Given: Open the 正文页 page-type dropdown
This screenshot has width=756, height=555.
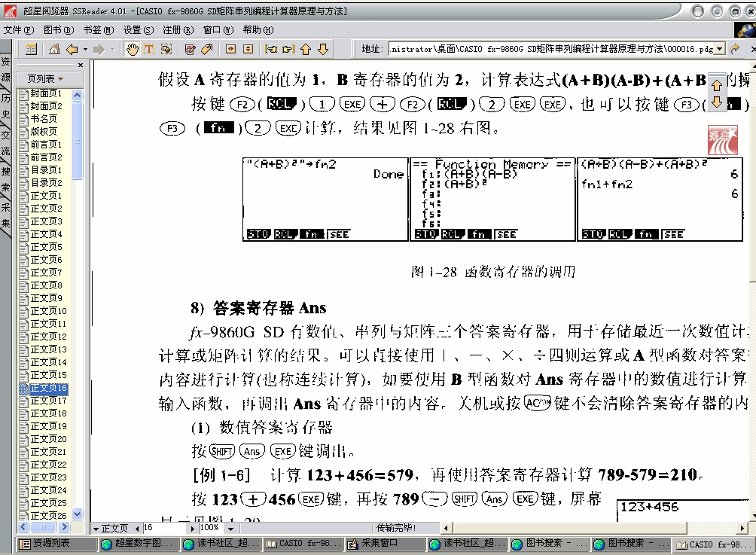Looking at the screenshot, I should click(x=111, y=529).
